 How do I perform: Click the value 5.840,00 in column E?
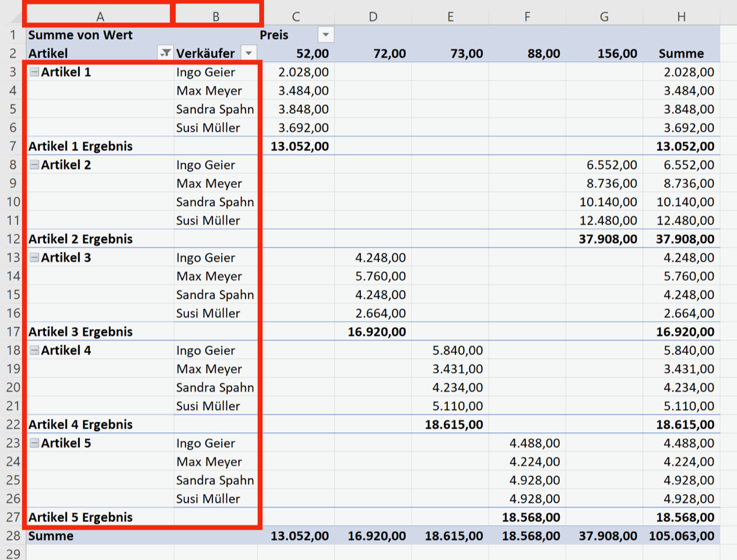pyautogui.click(x=450, y=350)
